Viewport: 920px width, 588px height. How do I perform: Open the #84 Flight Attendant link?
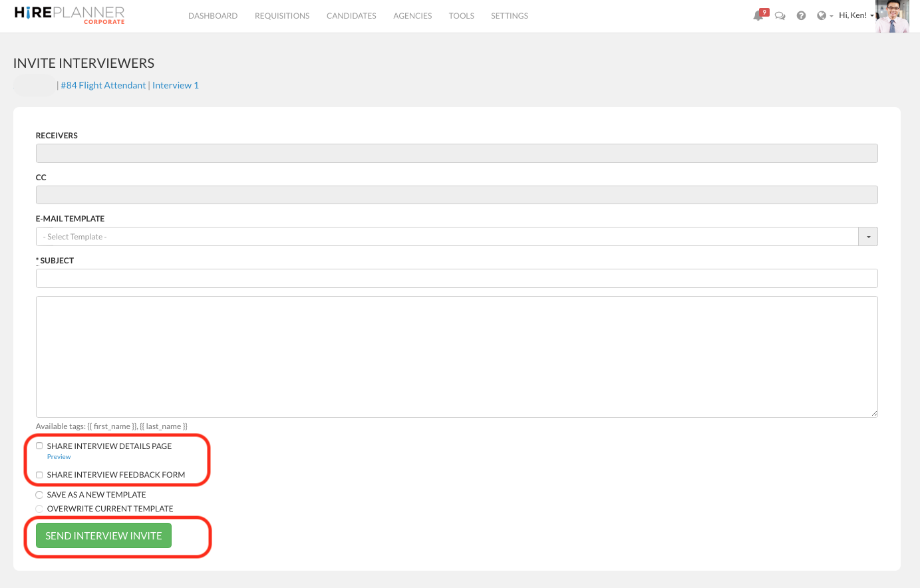[103, 85]
